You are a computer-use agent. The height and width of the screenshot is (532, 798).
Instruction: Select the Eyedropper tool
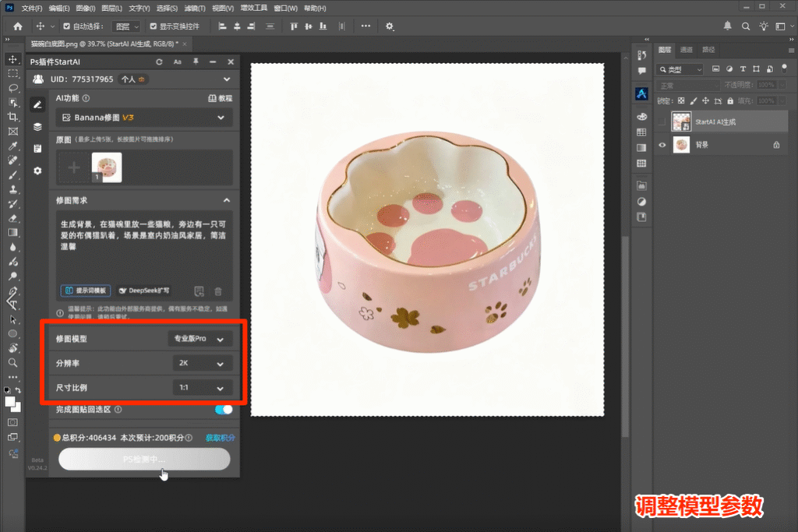[12, 146]
